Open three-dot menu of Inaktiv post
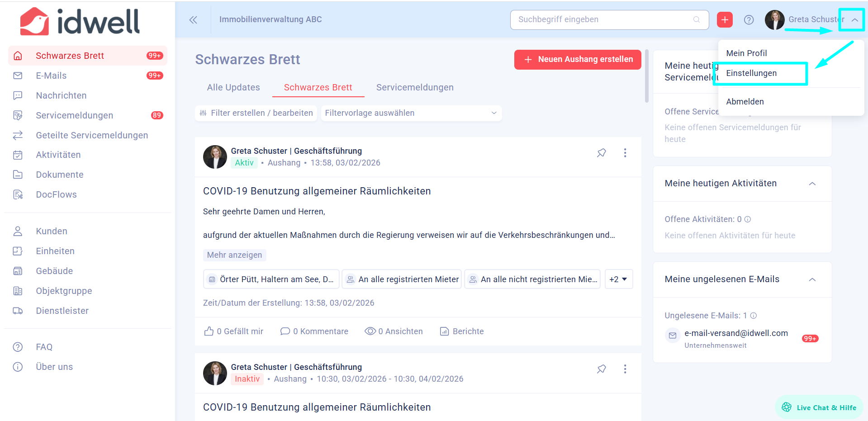 coord(625,369)
